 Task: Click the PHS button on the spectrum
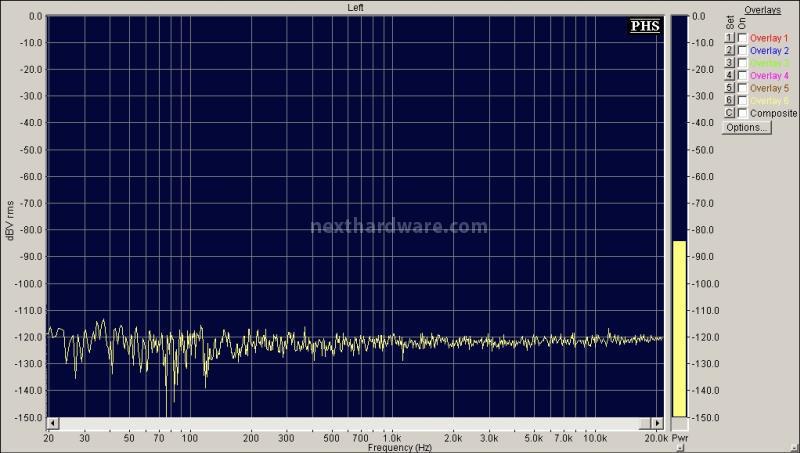click(645, 26)
